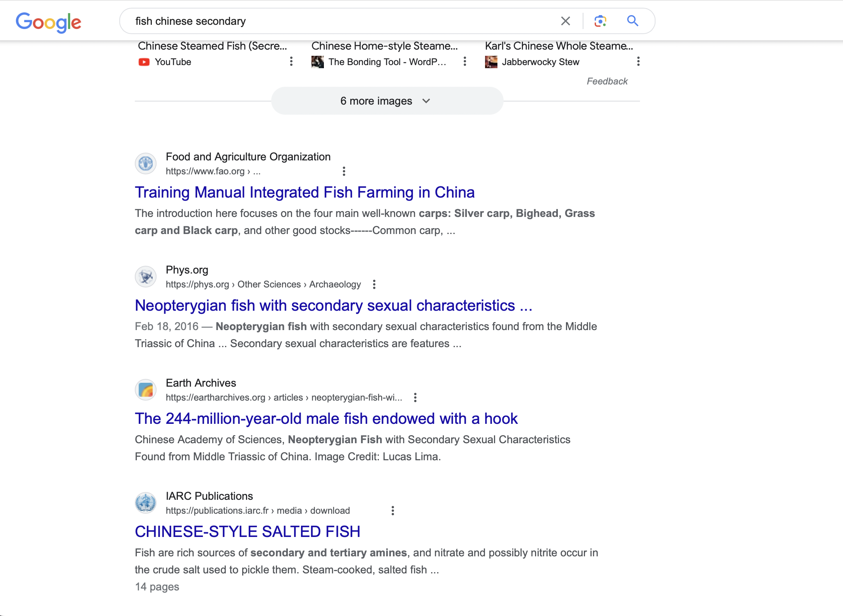Open three-dot menu beside phys.org URL
Screen dimensions: 843x616
point(374,284)
